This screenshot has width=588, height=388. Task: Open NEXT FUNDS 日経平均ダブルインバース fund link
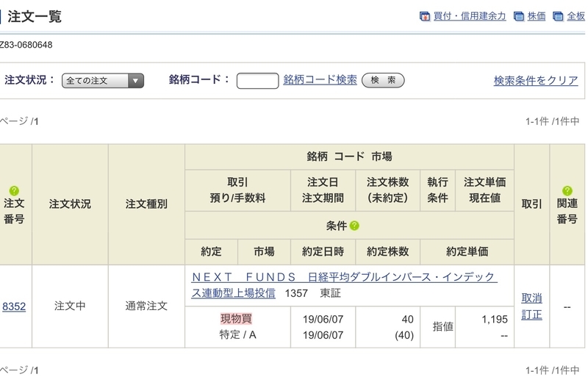tap(344, 285)
